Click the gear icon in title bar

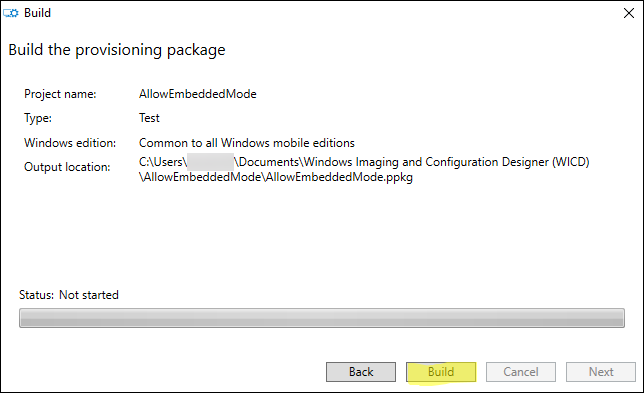point(11,13)
